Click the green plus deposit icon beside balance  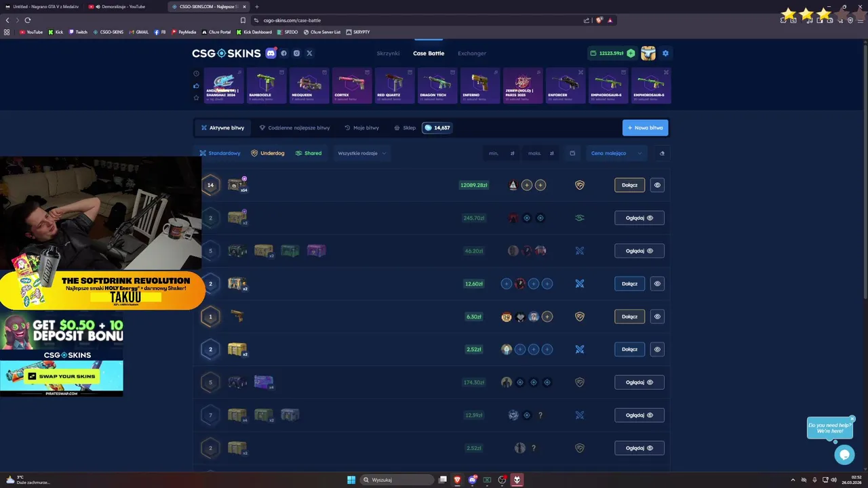click(631, 53)
